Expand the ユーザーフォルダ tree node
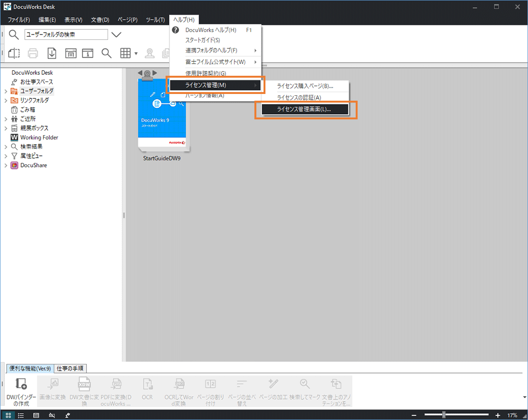This screenshot has width=528, height=420. (x=6, y=91)
